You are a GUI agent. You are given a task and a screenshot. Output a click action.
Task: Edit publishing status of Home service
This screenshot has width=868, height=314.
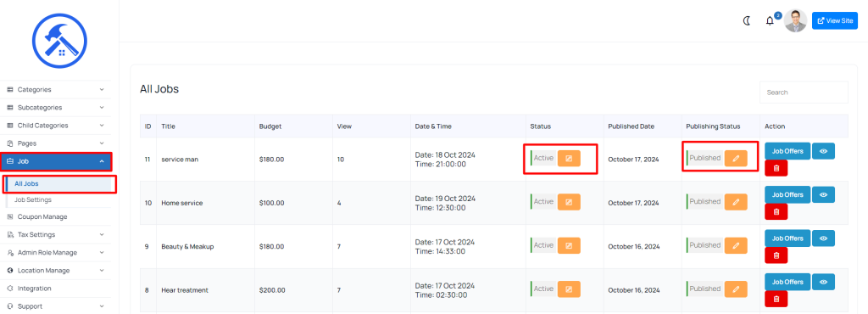pyautogui.click(x=736, y=202)
